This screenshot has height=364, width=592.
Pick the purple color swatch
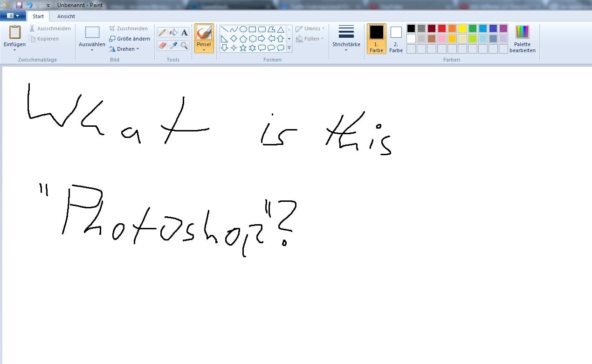[503, 28]
